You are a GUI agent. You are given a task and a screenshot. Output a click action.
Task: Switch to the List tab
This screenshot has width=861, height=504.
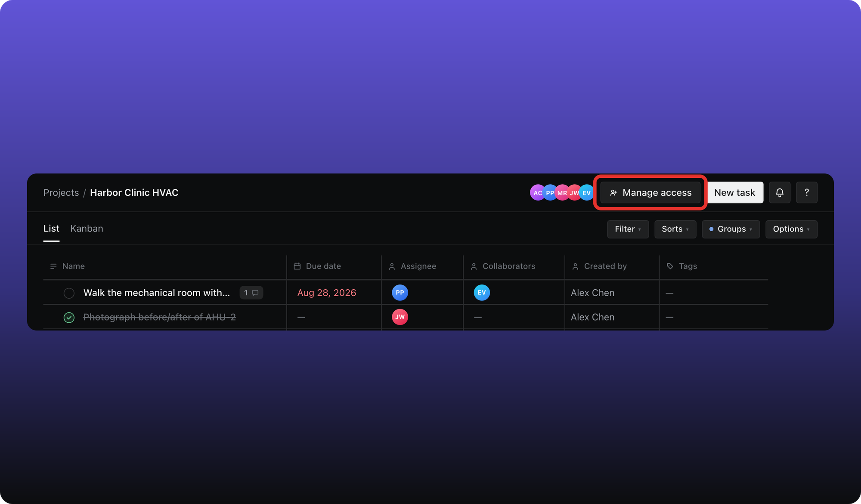pos(51,229)
